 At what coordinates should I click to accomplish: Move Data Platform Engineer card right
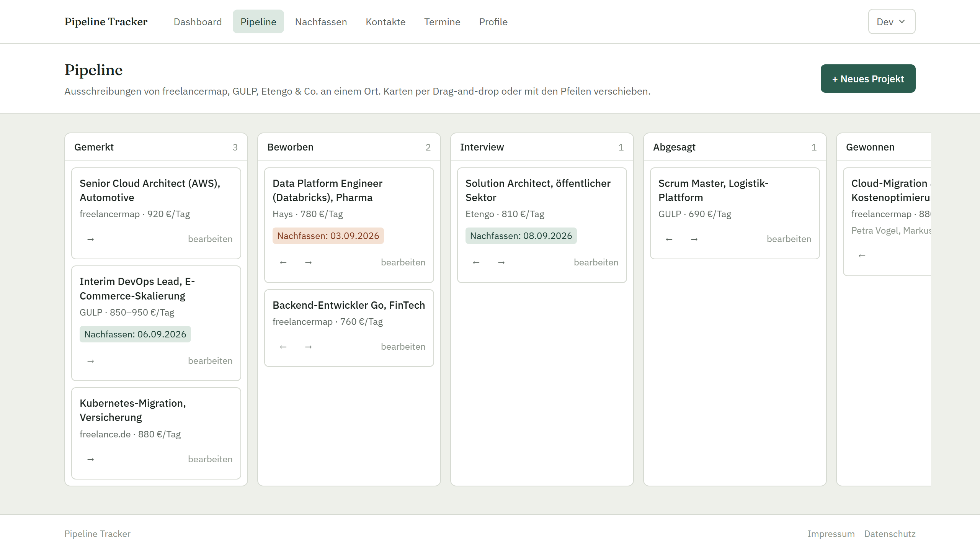click(309, 262)
